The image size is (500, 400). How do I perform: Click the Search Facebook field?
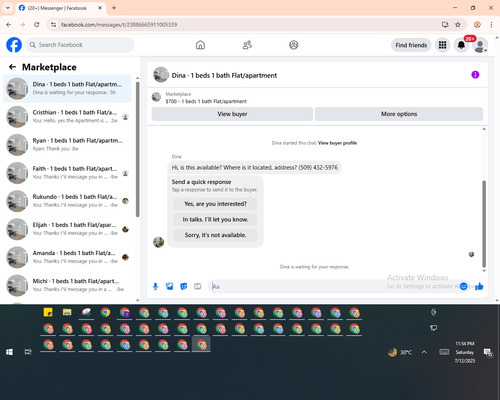click(80, 45)
